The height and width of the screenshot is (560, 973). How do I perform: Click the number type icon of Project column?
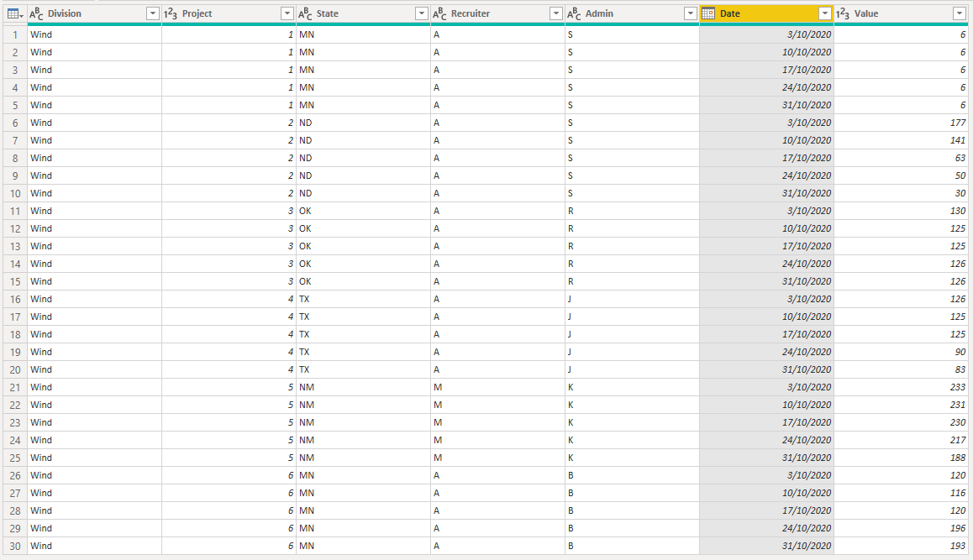(171, 13)
